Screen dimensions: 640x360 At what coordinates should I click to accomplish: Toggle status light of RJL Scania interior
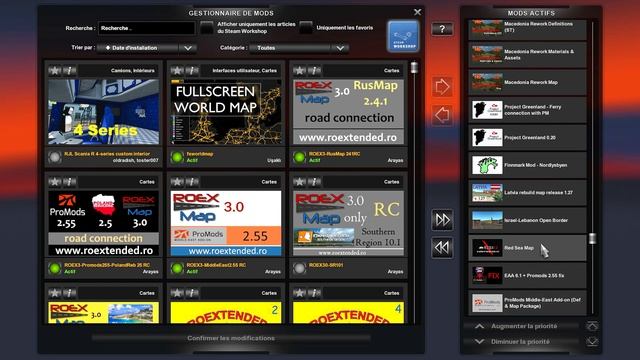click(x=55, y=157)
